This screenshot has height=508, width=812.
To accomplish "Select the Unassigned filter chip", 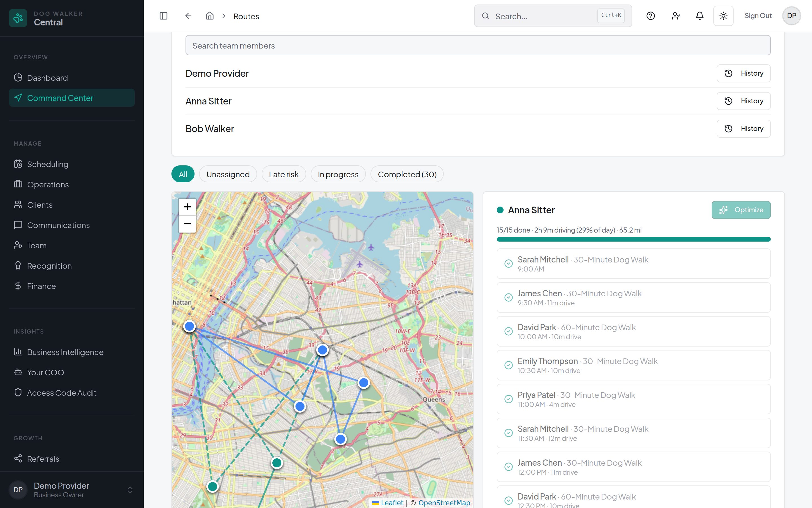I will tap(228, 174).
